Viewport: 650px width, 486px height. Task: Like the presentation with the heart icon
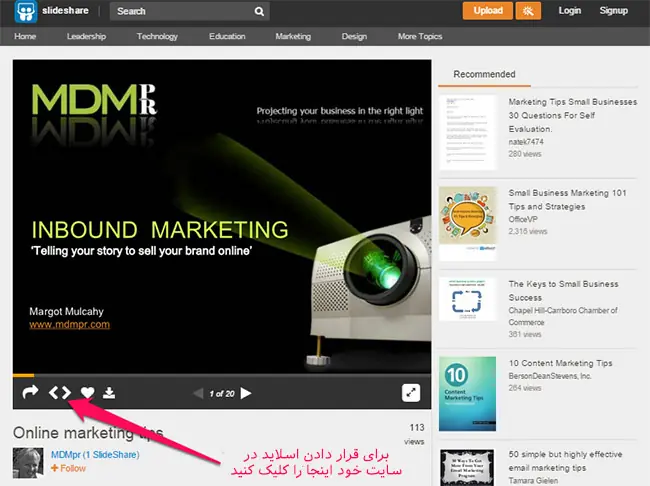pyautogui.click(x=87, y=392)
